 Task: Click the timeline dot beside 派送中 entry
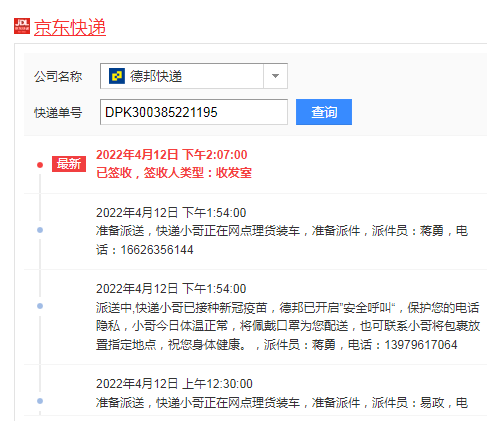[x=40, y=306]
